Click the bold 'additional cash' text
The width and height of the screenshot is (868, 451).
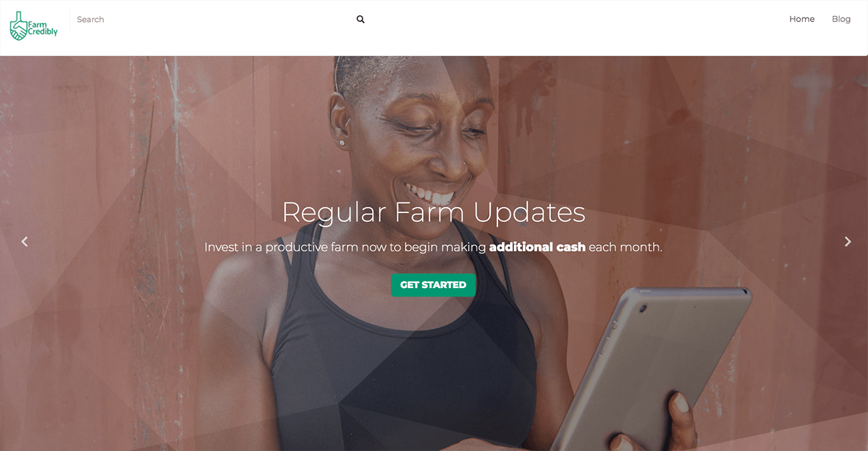tap(537, 247)
